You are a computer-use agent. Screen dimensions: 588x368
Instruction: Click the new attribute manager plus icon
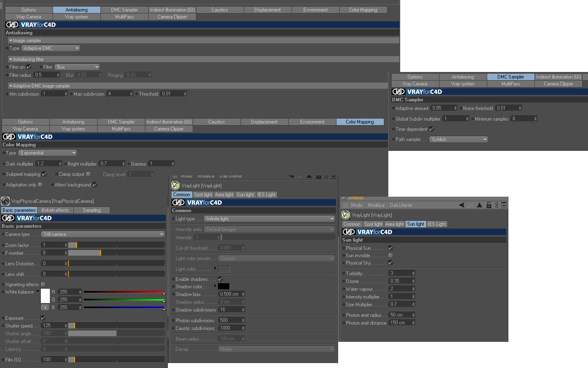[504, 205]
